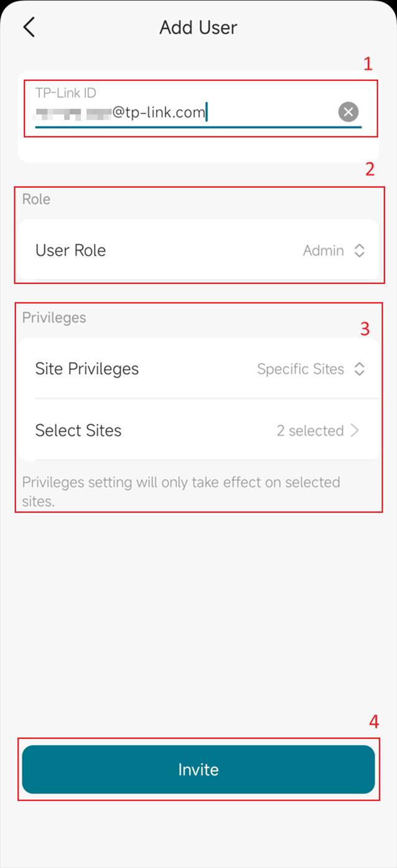
Task: Clear the TP-Link ID field
Action: coord(348,112)
